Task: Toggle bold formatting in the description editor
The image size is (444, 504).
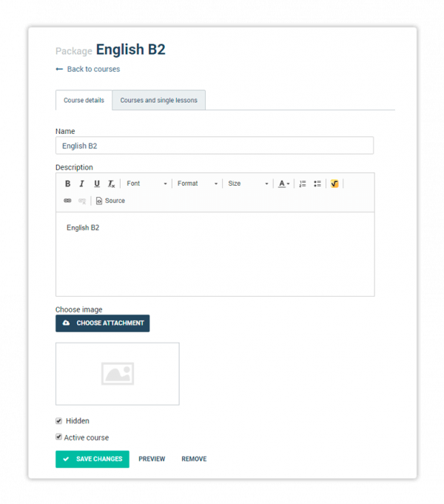Action: tap(67, 184)
